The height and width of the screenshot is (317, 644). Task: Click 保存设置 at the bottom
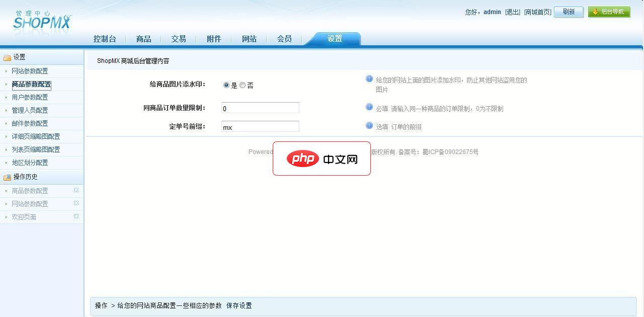tap(240, 305)
